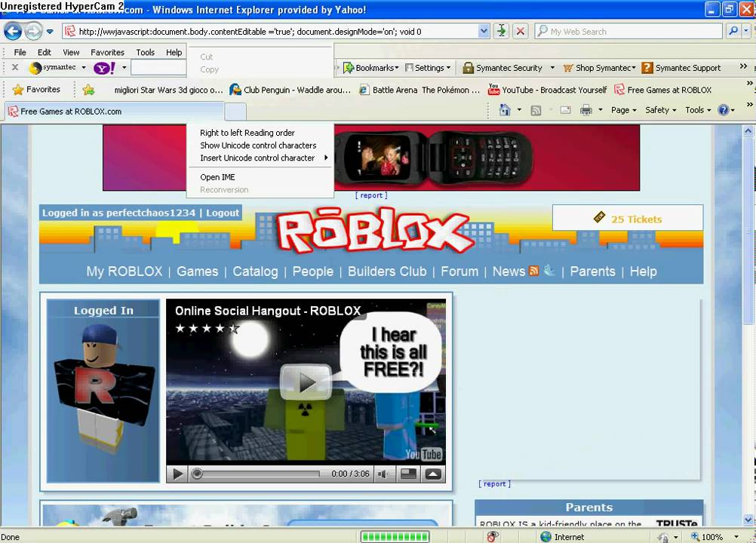
Task: Open Forum nav link
Action: [459, 271]
